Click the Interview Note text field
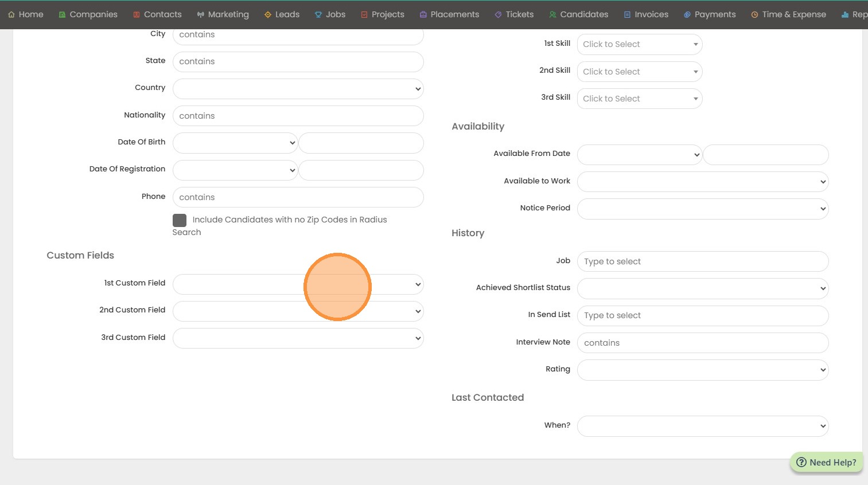The width and height of the screenshot is (868, 485). (x=702, y=343)
